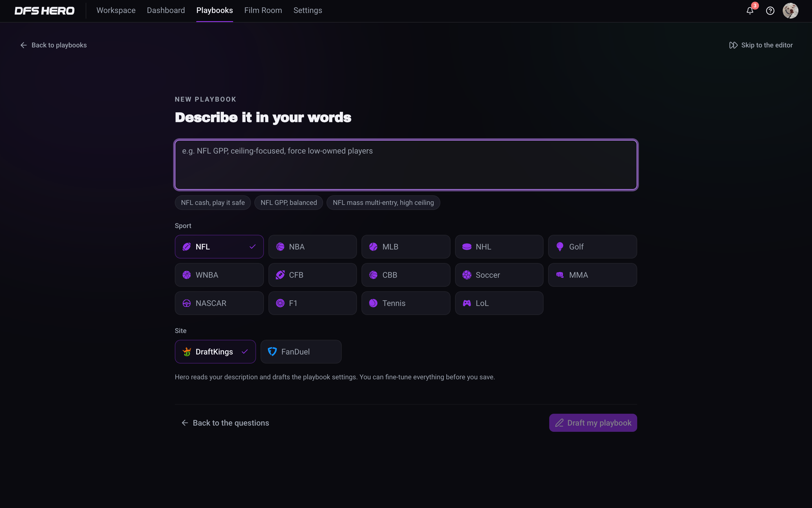Click the NASCAR steering wheel icon
Image resolution: width=812 pixels, height=508 pixels.
pos(187,303)
